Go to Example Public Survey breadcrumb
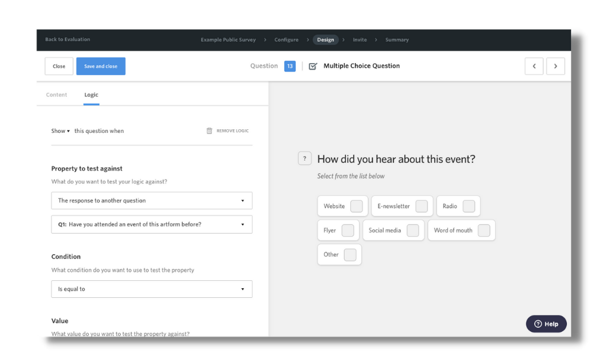Image resolution: width=607 pixels, height=364 pixels. tap(228, 40)
